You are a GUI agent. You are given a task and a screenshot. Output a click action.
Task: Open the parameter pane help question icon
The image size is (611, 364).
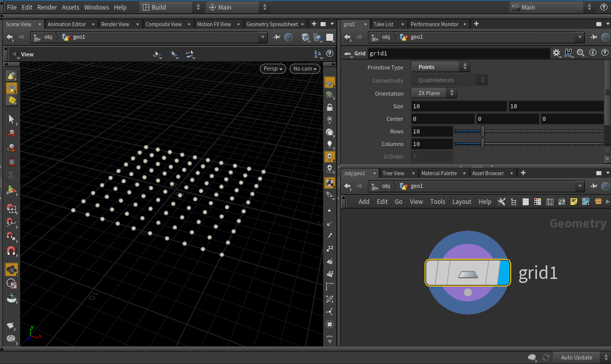(604, 53)
